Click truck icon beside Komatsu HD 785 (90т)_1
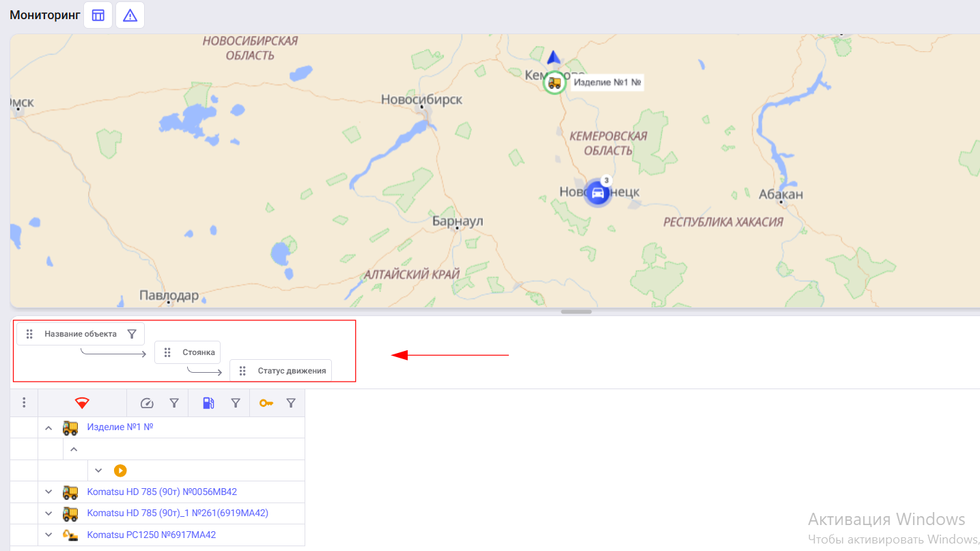This screenshot has width=980, height=551. pyautogui.click(x=70, y=513)
